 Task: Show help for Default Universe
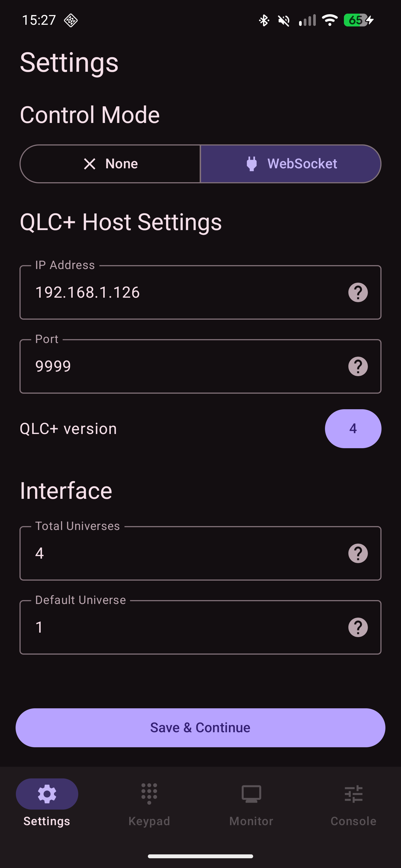(x=358, y=627)
